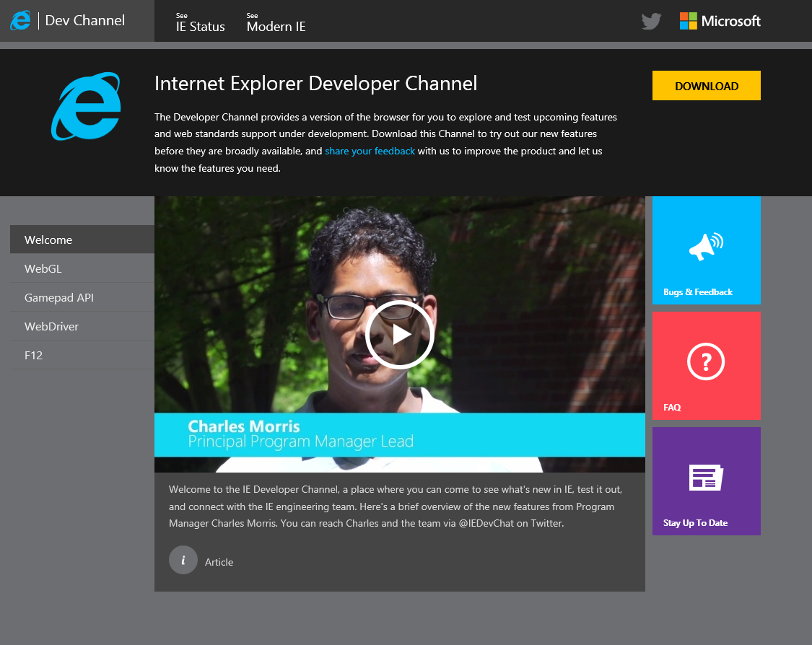This screenshot has height=645, width=812.
Task: Follow the 'share your feedback' link
Action: 370,152
